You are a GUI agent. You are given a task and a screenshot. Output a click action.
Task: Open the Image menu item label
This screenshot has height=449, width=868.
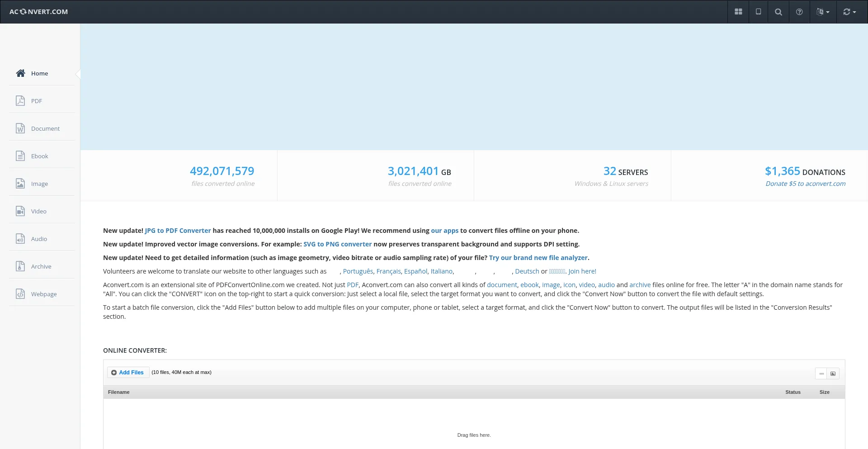pyautogui.click(x=39, y=184)
